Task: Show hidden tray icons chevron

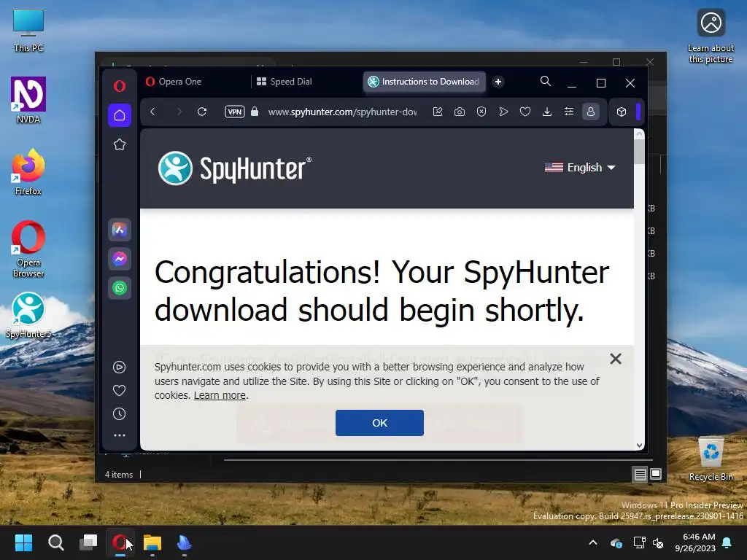Action: pos(593,542)
